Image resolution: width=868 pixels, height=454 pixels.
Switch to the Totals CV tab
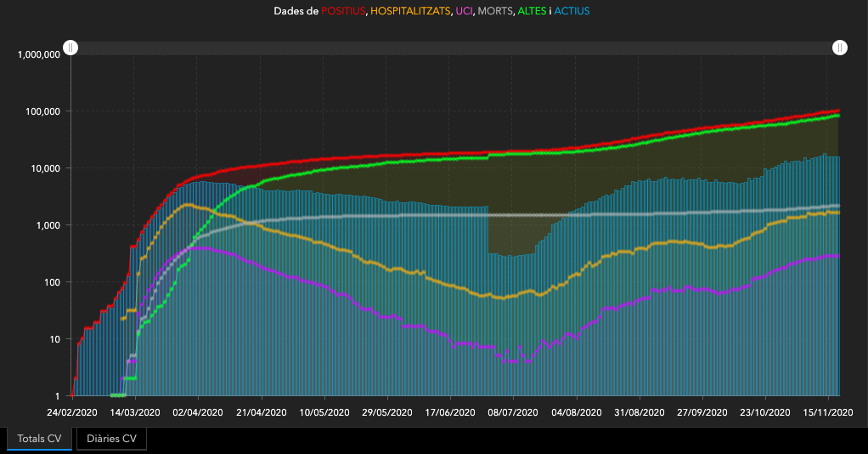click(39, 439)
